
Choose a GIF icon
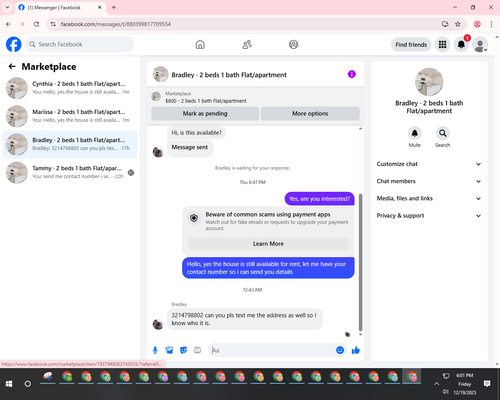[x=197, y=350]
